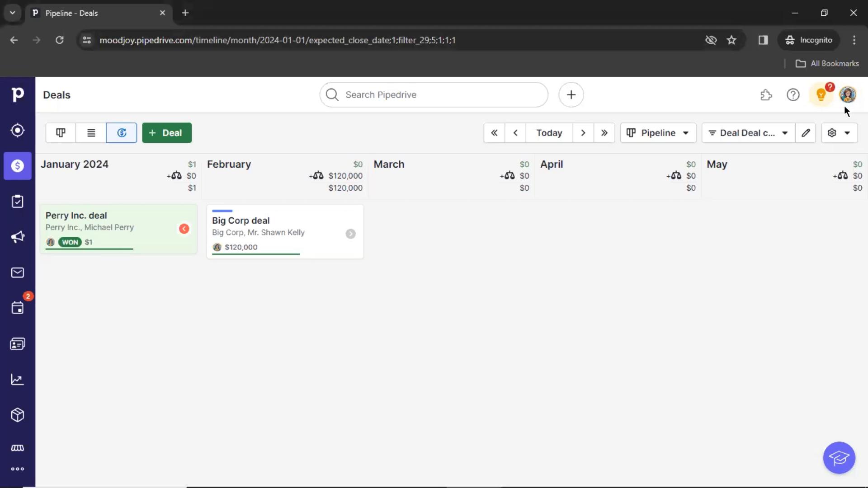Image resolution: width=868 pixels, height=488 pixels.
Task: Click the pencil/edit icon in toolbar
Action: (x=806, y=132)
